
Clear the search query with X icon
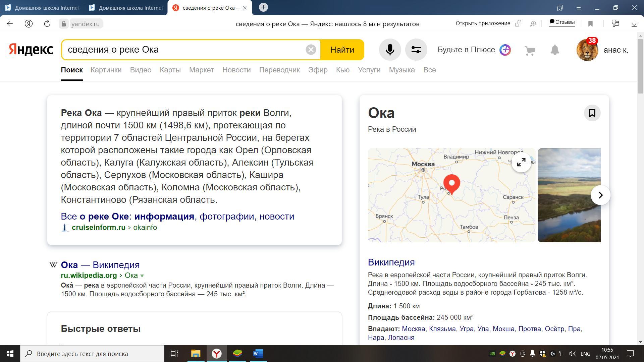[x=311, y=50]
